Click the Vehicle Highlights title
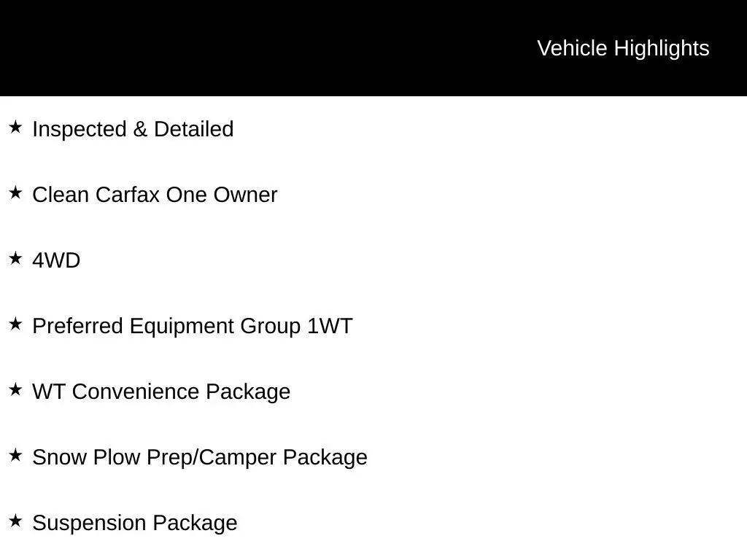The image size is (747, 560). 623,48
